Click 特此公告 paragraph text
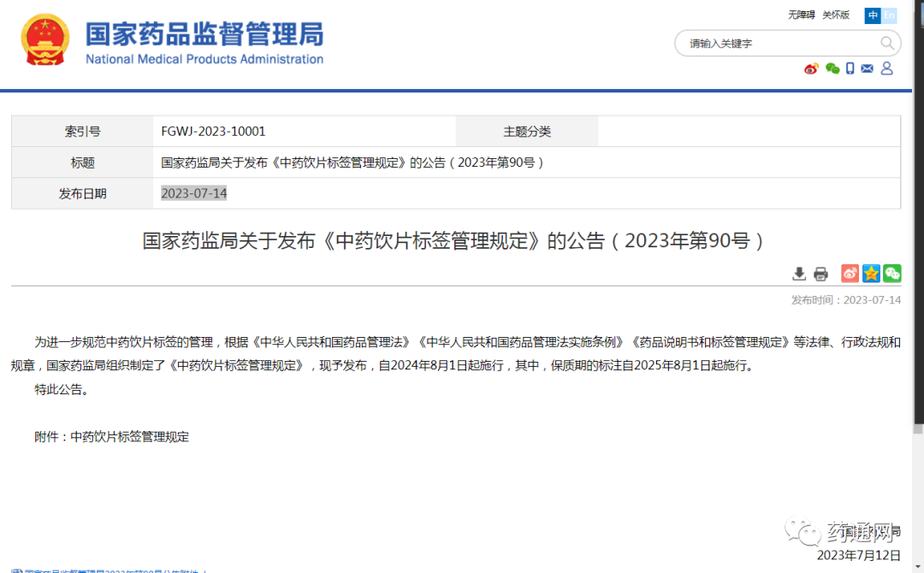Screen dimensions: 924x573 [x=62, y=389]
